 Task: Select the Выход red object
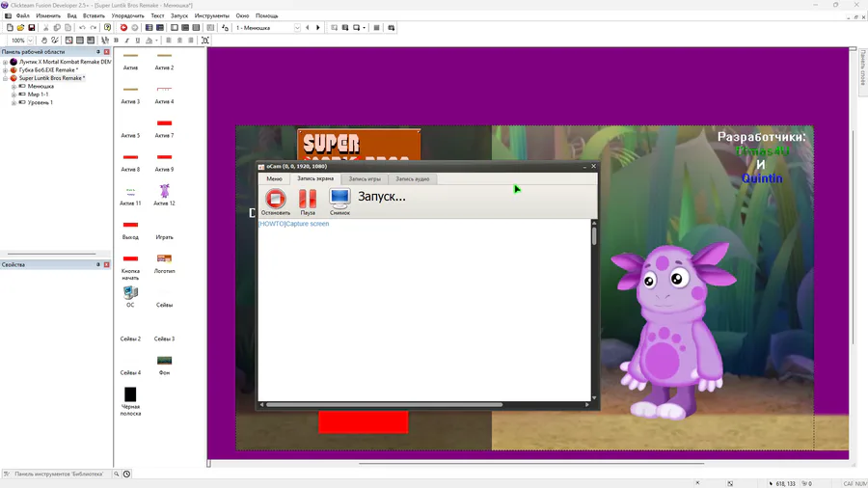click(x=130, y=230)
